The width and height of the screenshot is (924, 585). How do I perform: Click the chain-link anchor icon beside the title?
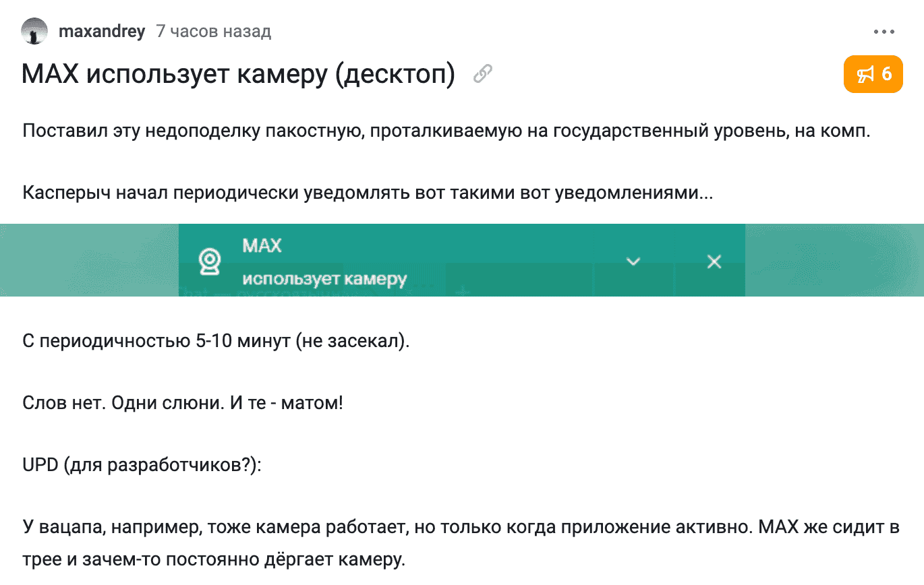point(483,74)
